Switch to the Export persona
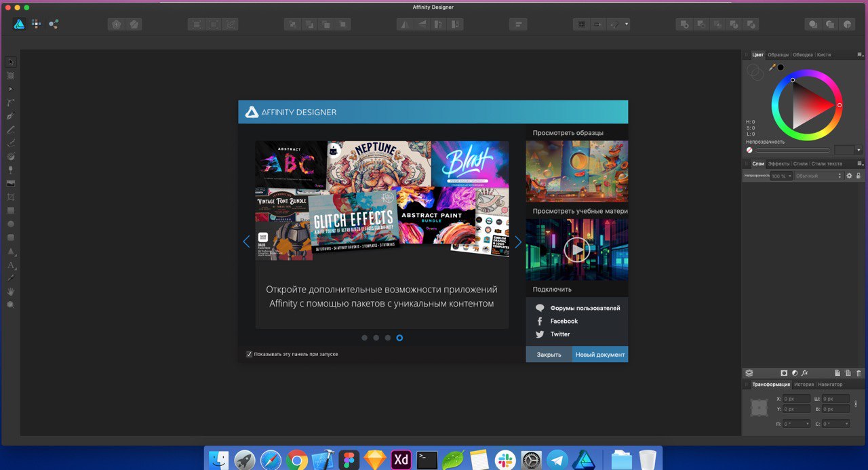868x470 pixels. pos(54,24)
